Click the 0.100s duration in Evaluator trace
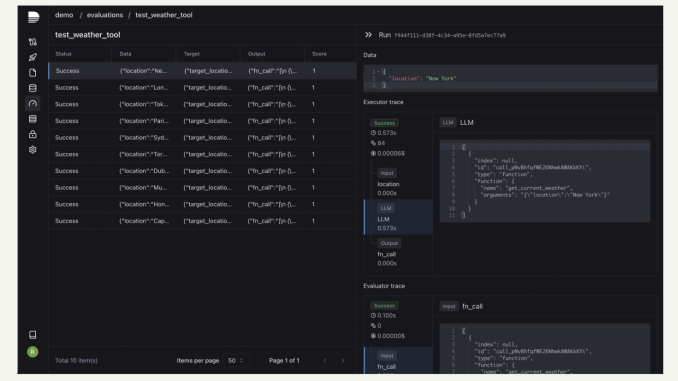The width and height of the screenshot is (678, 381). coord(383,315)
